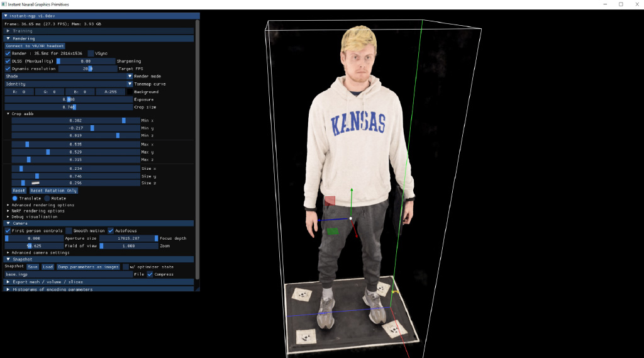Select the Translate radio button
644x358 pixels.
click(15, 199)
